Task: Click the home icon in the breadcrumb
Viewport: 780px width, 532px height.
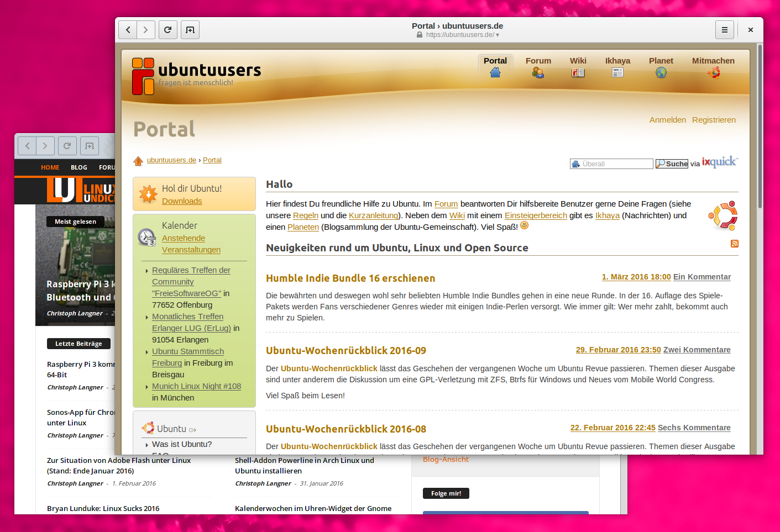Action: point(138,160)
